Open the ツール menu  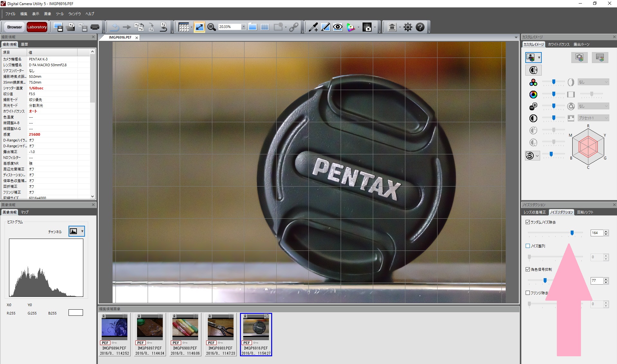[x=60, y=14]
